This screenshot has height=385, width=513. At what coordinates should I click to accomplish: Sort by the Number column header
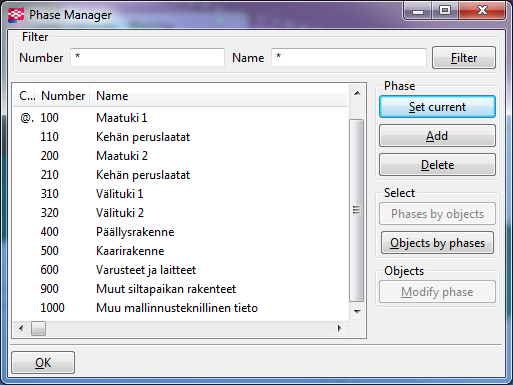pos(63,96)
